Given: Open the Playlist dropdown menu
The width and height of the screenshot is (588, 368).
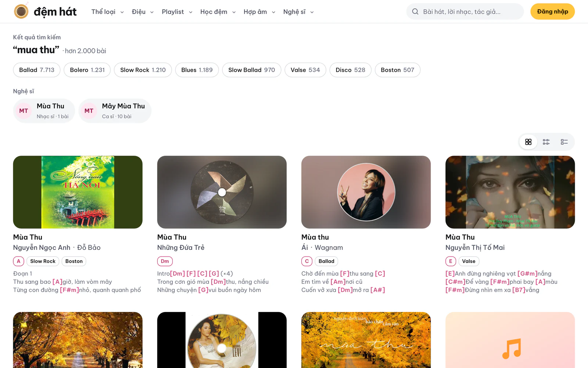Looking at the screenshot, I should 177,12.
